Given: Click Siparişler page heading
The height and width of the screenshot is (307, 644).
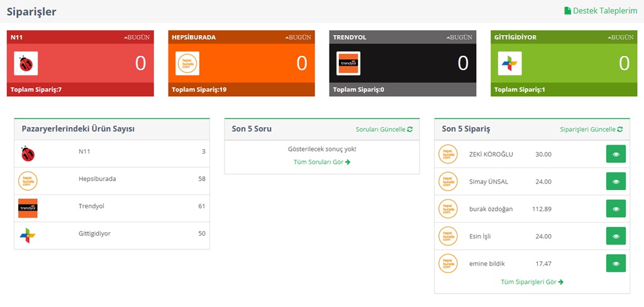Looking at the screenshot, I should [x=31, y=11].
